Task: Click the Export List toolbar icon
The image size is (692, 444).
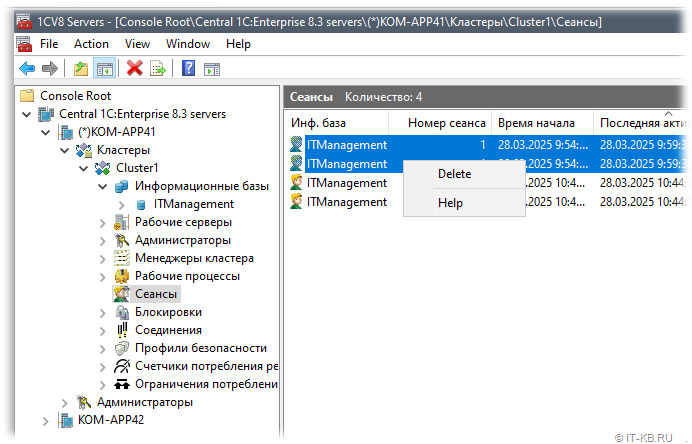Action: (158, 68)
